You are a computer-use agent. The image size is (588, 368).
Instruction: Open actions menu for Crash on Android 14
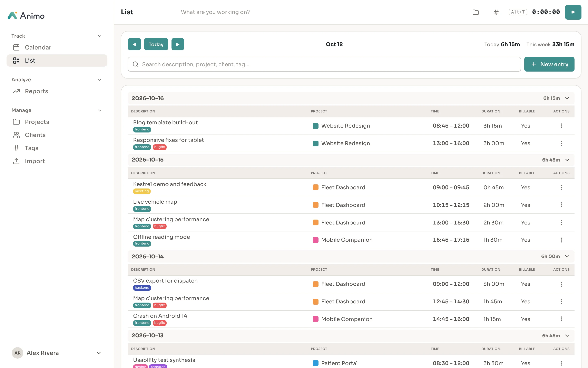coord(561,319)
